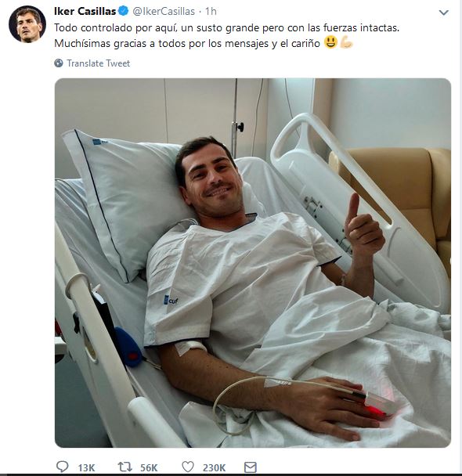Screen dimensions: 462x476
Task: Click the flexed bicep emoji in tweet
Action: point(346,42)
